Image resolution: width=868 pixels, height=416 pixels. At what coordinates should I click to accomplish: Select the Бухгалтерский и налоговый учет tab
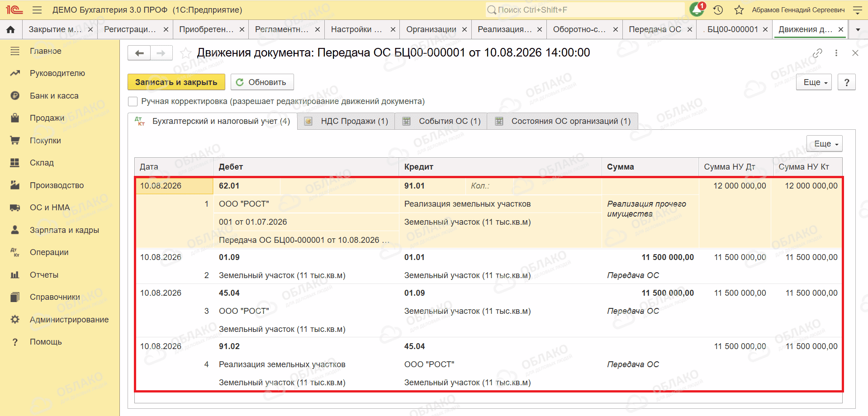213,121
